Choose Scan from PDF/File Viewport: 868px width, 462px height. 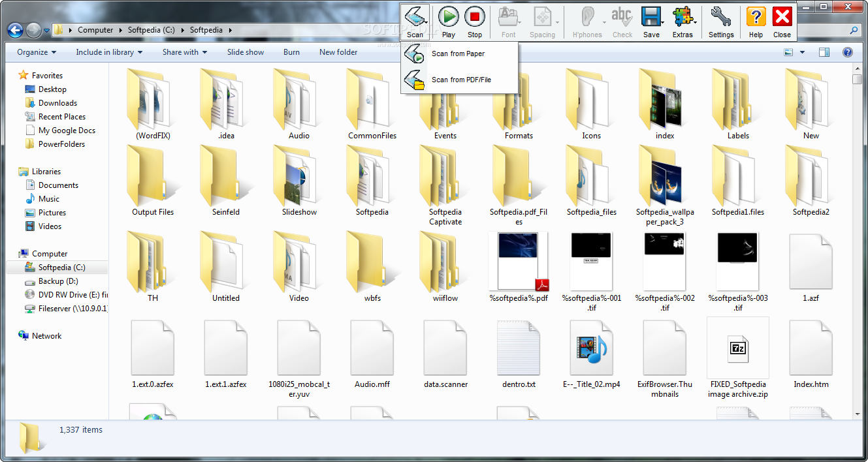[459, 80]
